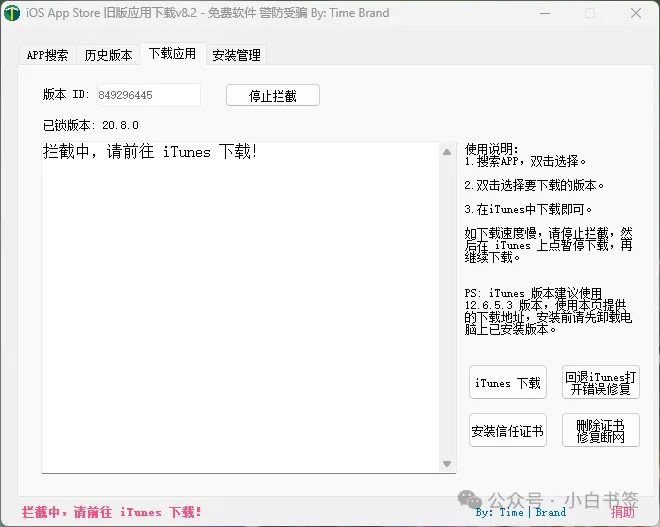Screen dimensions: 660x527
Task: Click instruction step 3.在iTunes中下载即可
Action: (529, 209)
